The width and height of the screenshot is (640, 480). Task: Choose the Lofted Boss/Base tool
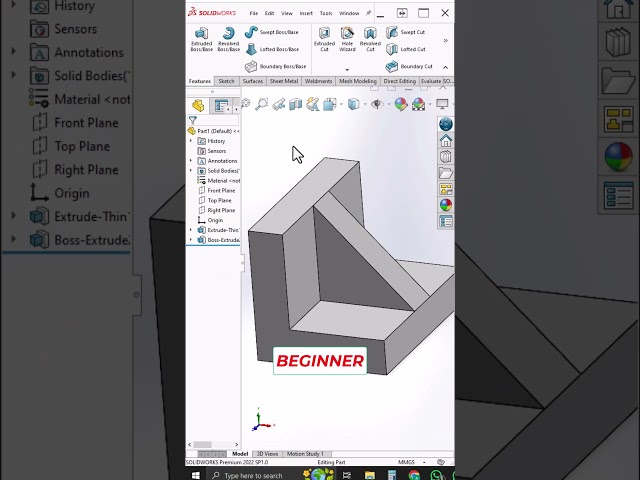272,49
